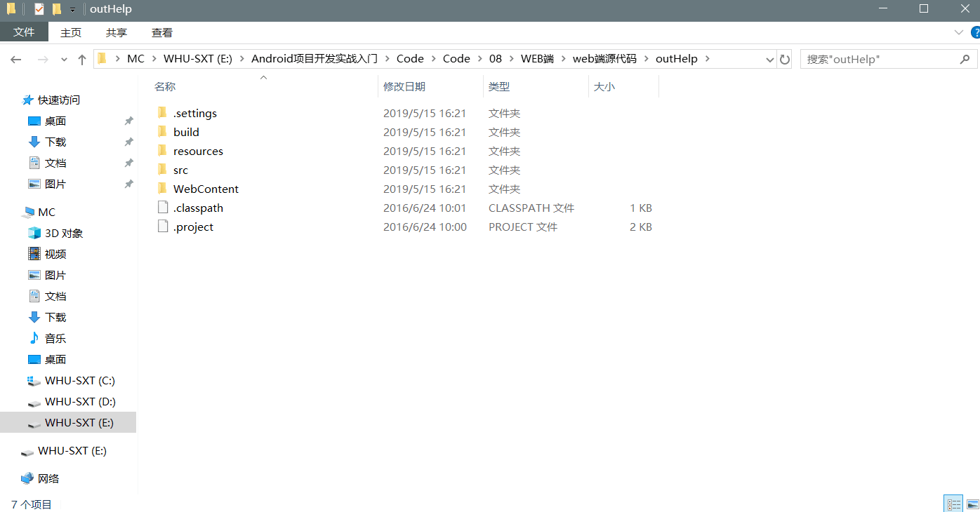The image size is (980, 512).
Task: Expand the ribbon with the chevron
Action: click(x=958, y=32)
